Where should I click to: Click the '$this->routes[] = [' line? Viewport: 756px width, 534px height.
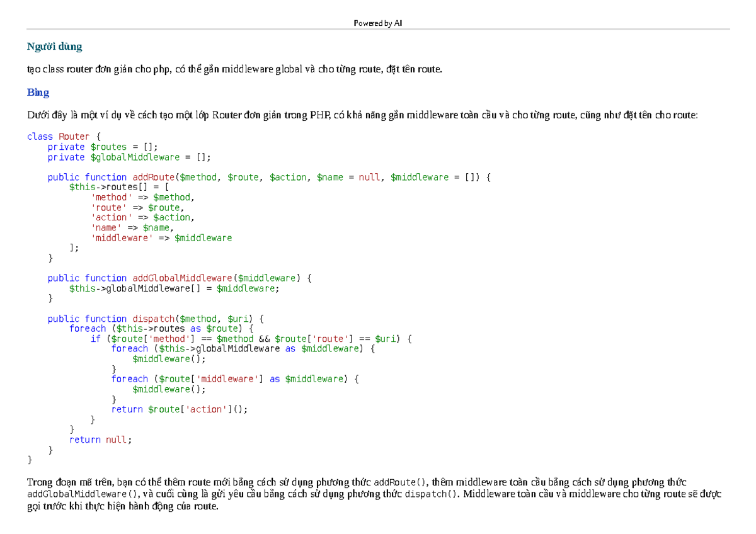(119, 187)
